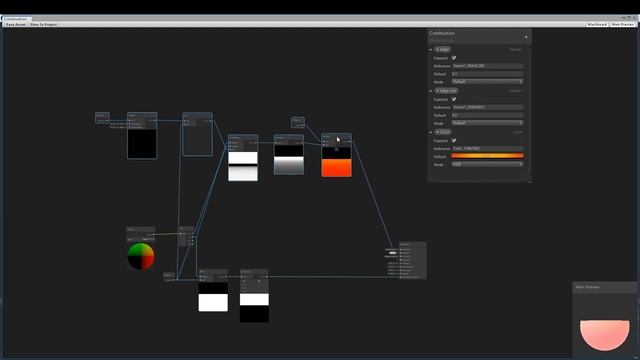Screen dimensions: 640x360
Task: Click the Default value field of the first property
Action: coord(487,74)
